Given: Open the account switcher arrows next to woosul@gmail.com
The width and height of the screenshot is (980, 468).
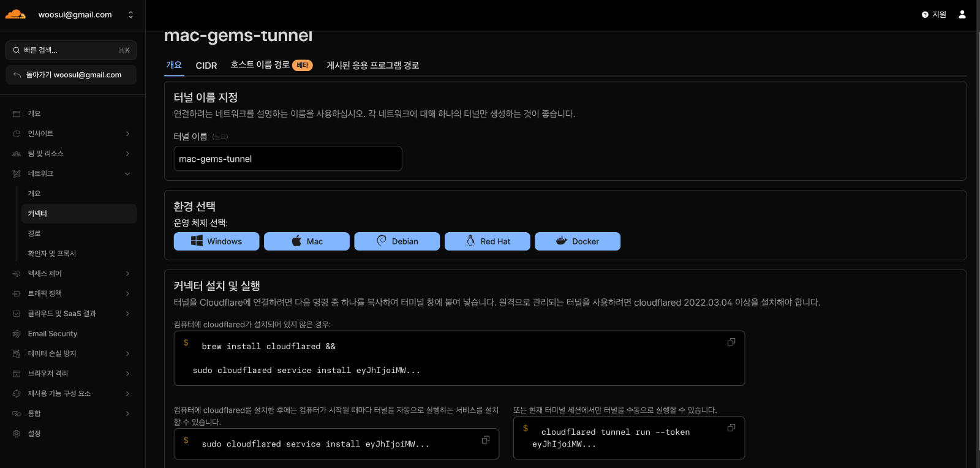Looking at the screenshot, I should click(130, 14).
